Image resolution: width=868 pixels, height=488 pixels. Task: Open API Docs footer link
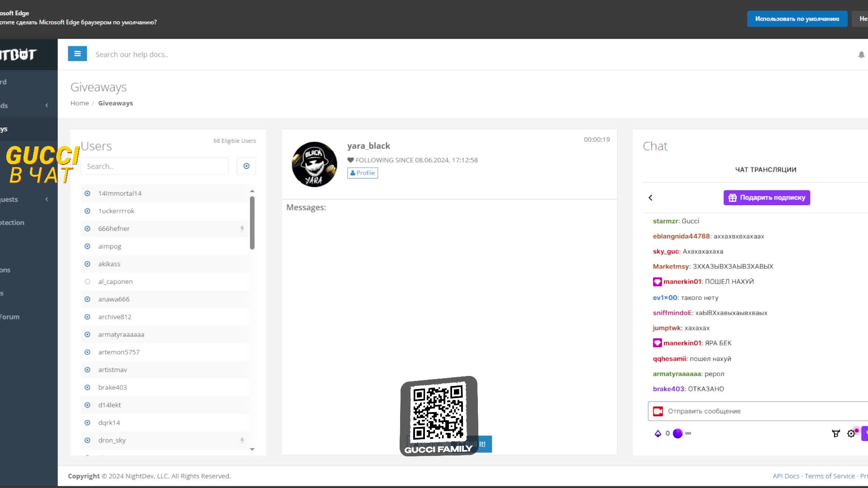(786, 476)
